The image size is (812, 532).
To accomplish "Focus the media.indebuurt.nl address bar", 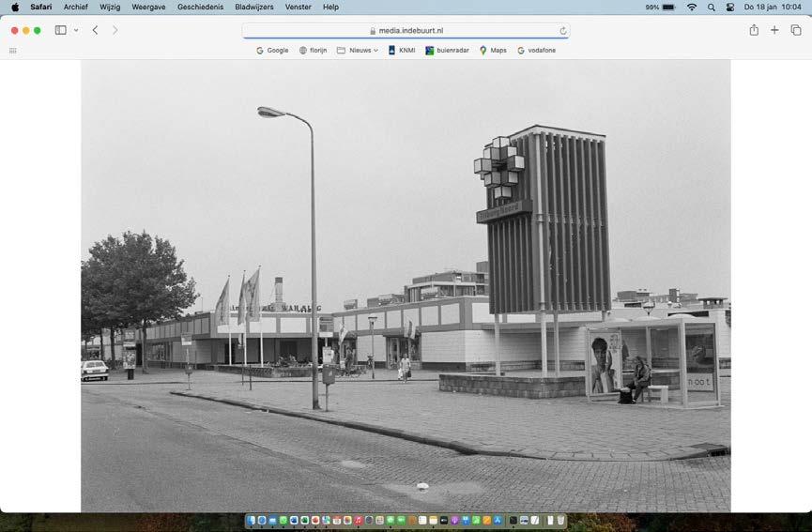I will pos(406,31).
